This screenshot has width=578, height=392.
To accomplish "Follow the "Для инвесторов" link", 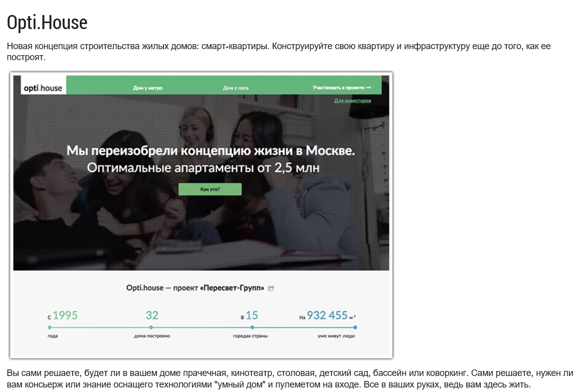I will [352, 101].
